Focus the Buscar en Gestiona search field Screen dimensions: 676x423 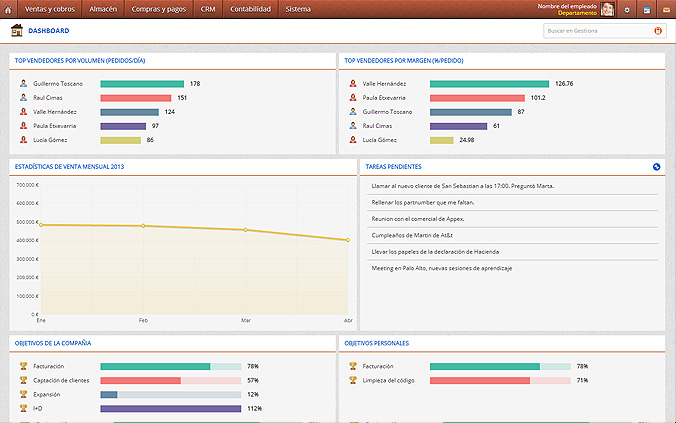click(x=597, y=31)
